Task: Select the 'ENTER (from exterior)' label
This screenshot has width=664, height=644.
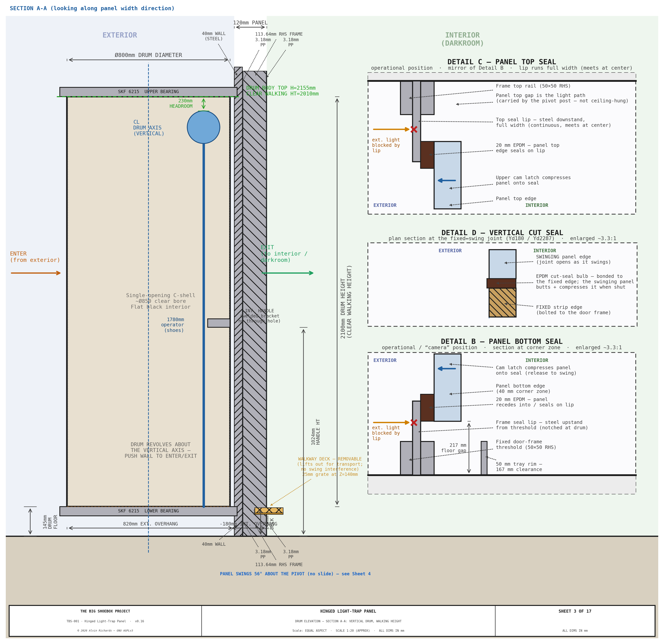Action: click(35, 257)
